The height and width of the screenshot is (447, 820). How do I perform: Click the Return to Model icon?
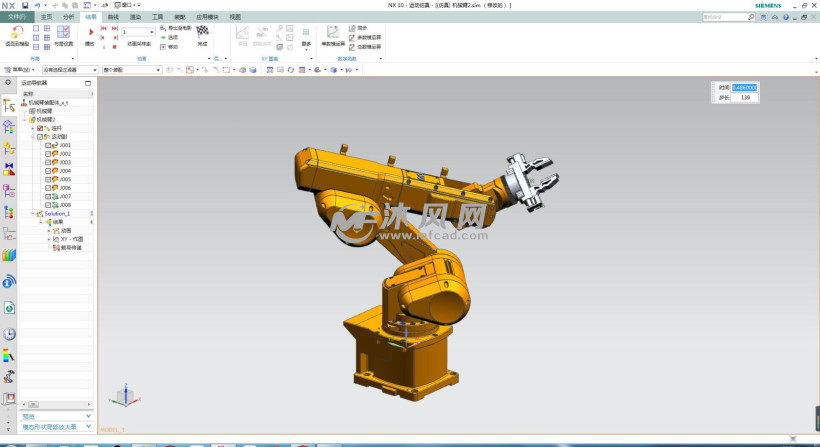point(16,34)
